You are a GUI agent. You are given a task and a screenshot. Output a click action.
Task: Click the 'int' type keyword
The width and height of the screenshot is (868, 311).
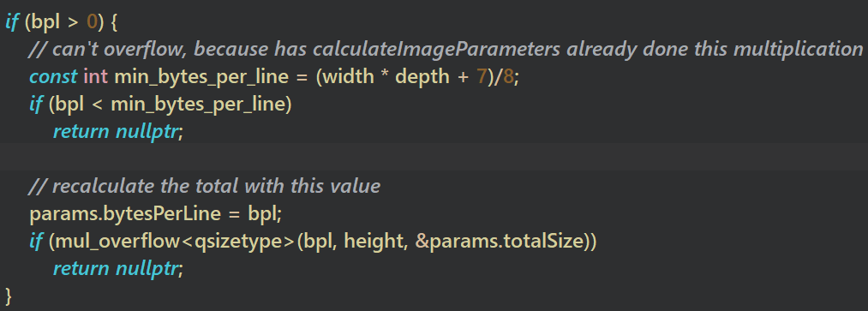pos(95,77)
